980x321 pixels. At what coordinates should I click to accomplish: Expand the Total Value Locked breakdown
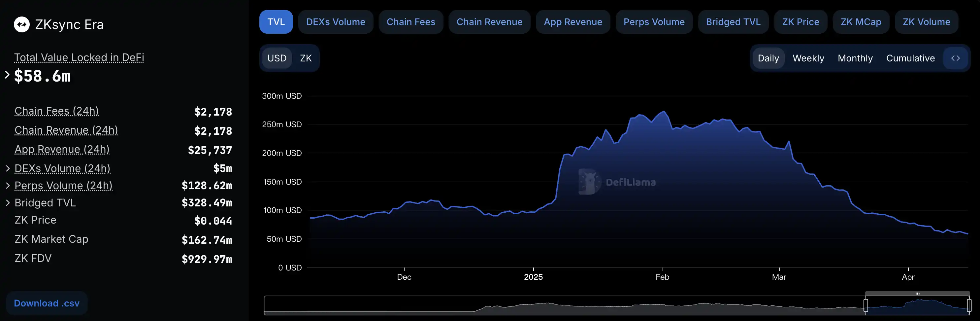click(7, 75)
